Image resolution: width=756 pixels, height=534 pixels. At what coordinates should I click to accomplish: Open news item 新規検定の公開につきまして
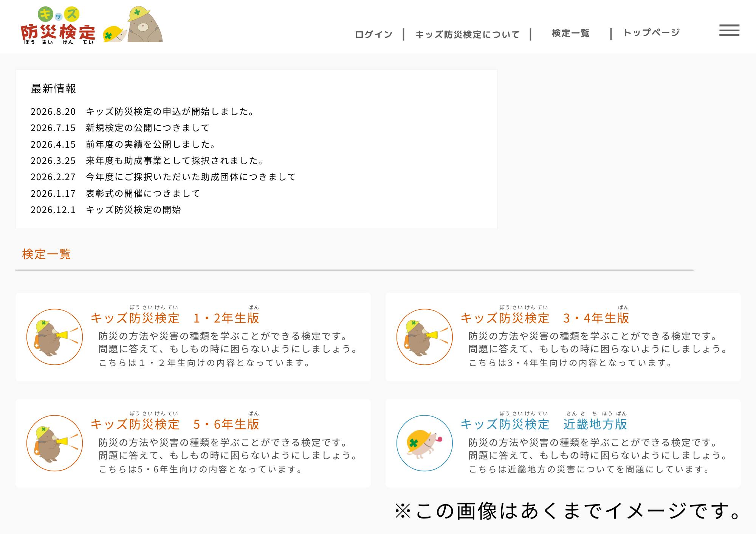pos(147,128)
